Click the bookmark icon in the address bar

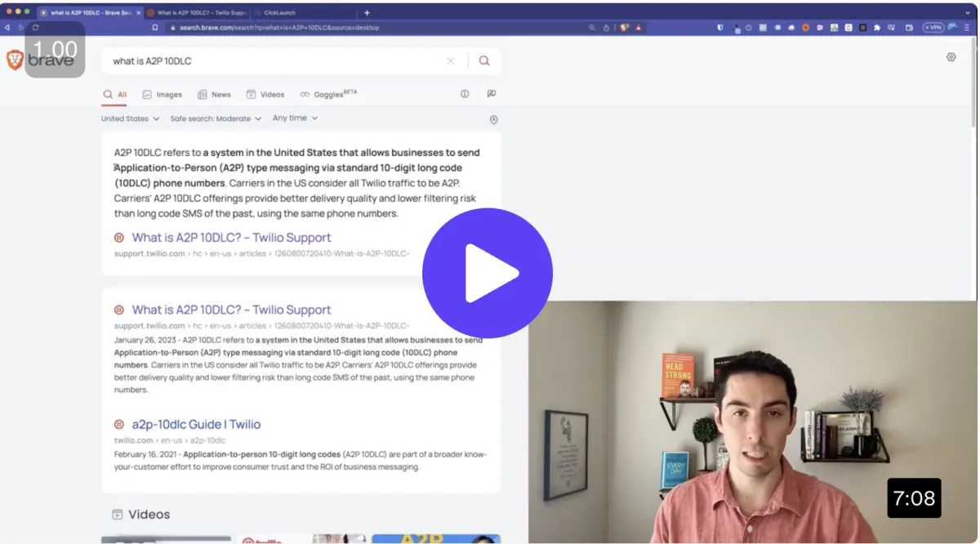pos(154,27)
